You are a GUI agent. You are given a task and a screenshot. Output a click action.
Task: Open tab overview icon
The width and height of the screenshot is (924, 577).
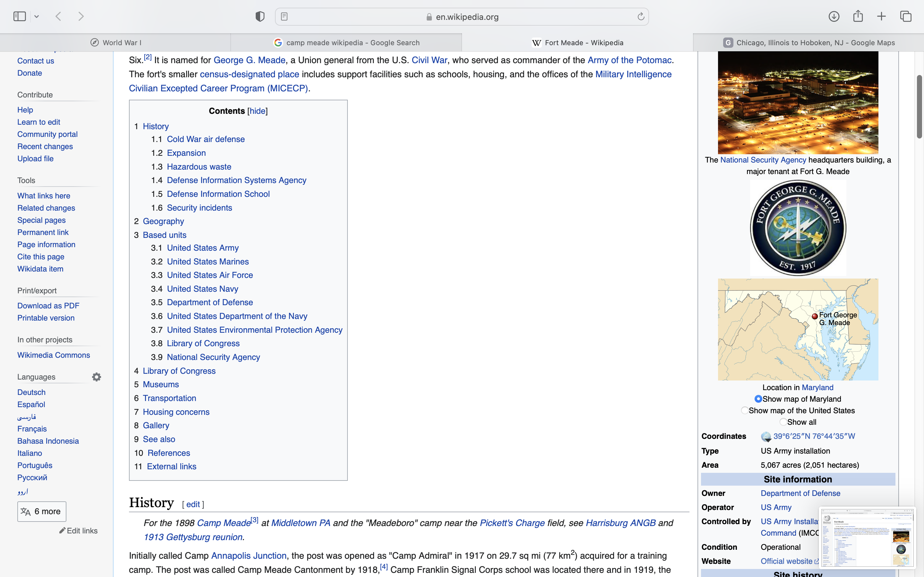[906, 16]
